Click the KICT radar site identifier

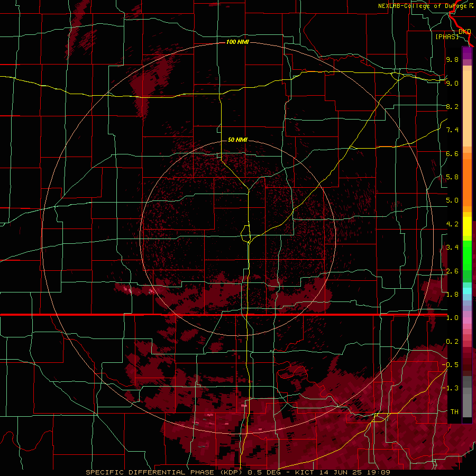(306, 472)
